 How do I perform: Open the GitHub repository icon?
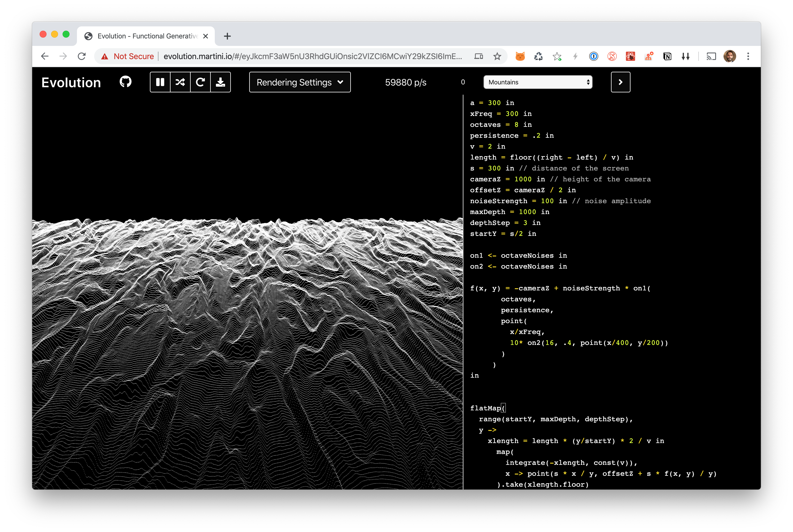tap(125, 82)
